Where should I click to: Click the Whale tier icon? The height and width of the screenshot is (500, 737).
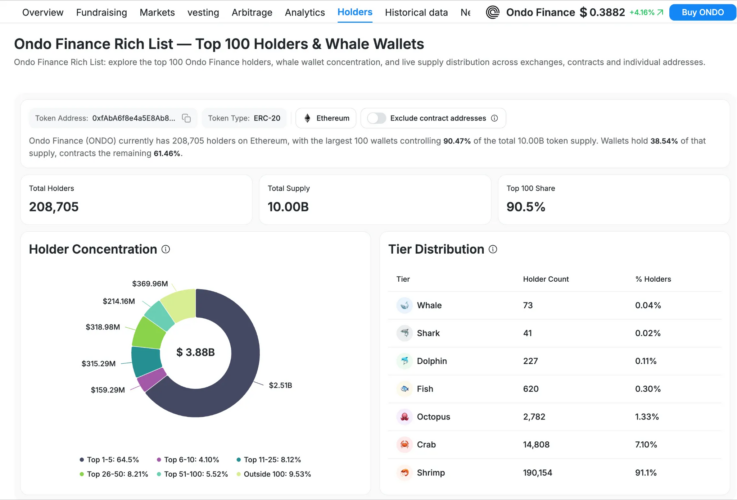404,305
